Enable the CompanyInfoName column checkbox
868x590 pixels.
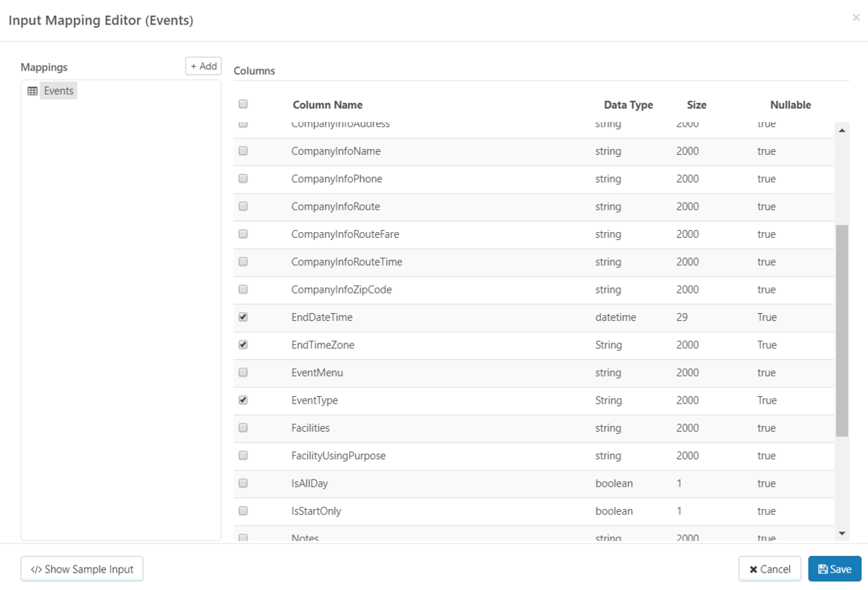243,151
